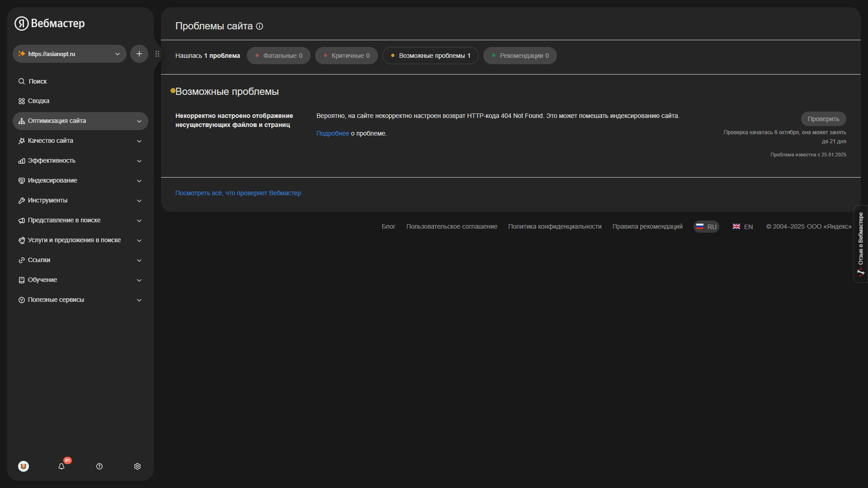Click the notifications bell icon
The height and width of the screenshot is (488, 868).
pos(61,466)
